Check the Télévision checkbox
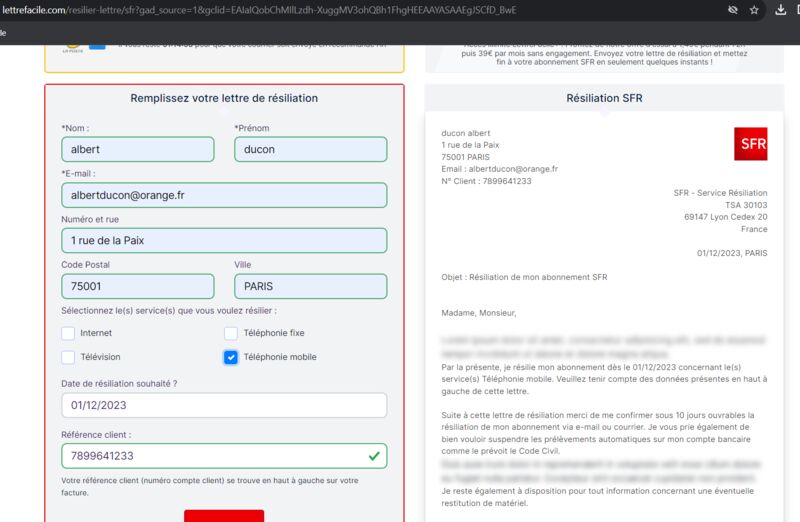 click(68, 357)
